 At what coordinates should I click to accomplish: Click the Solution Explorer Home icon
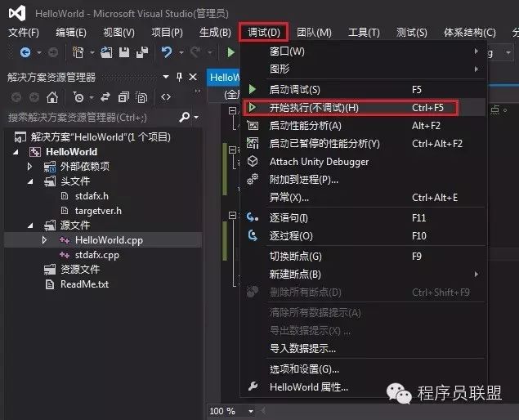pyautogui.click(x=52, y=97)
